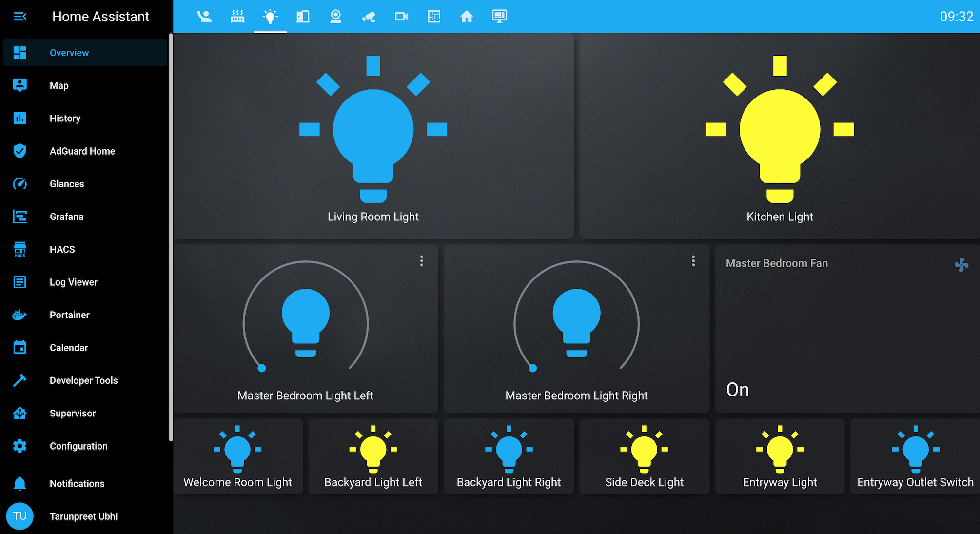Open the Notifications panel
Screen dimensions: 980x534
pyautogui.click(x=77, y=483)
